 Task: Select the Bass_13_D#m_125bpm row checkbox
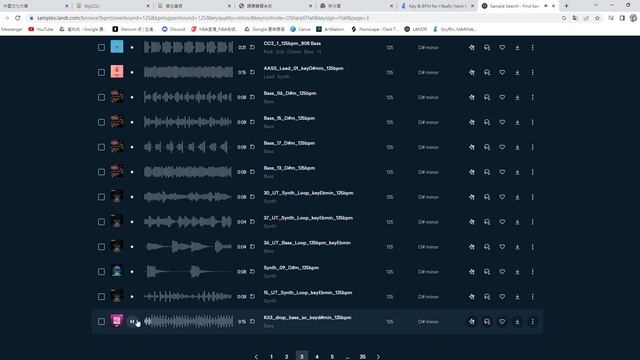click(x=101, y=172)
